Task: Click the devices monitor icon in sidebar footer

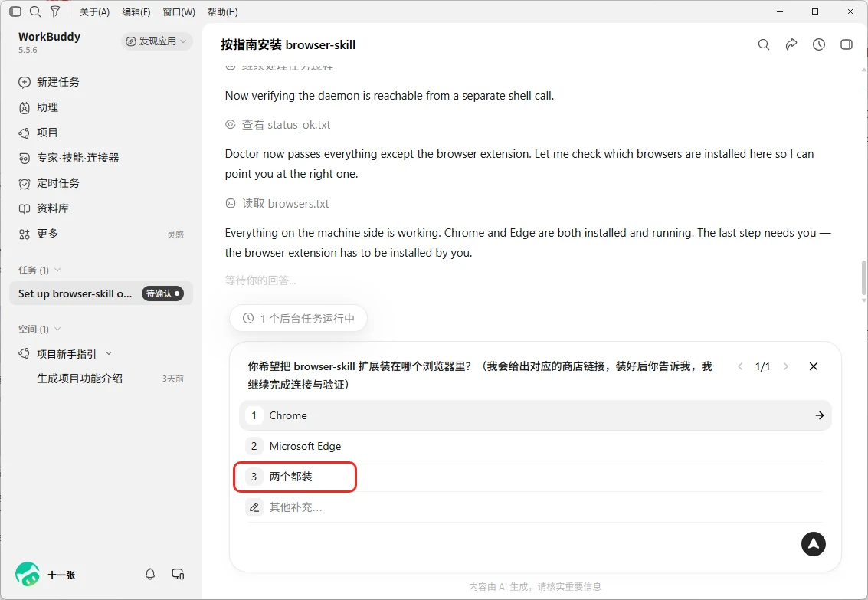Action: [178, 574]
